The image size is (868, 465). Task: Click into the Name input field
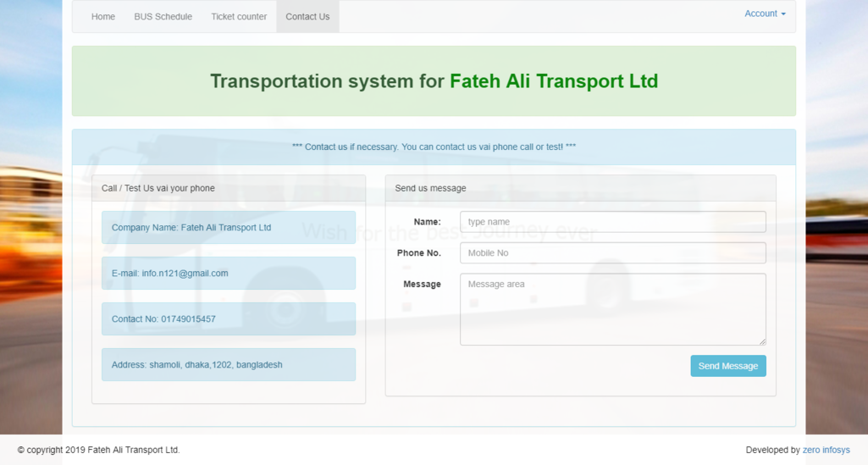pyautogui.click(x=612, y=222)
